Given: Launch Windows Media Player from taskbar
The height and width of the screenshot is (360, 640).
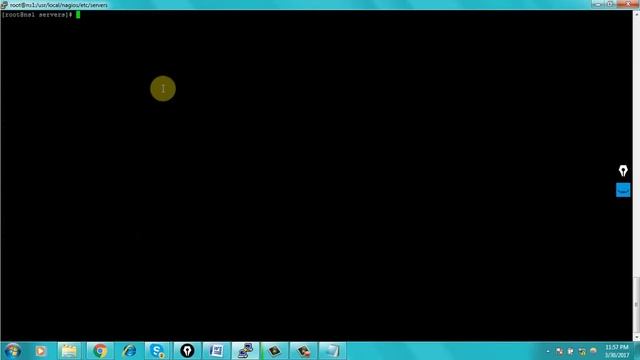Looking at the screenshot, I should point(40,351).
